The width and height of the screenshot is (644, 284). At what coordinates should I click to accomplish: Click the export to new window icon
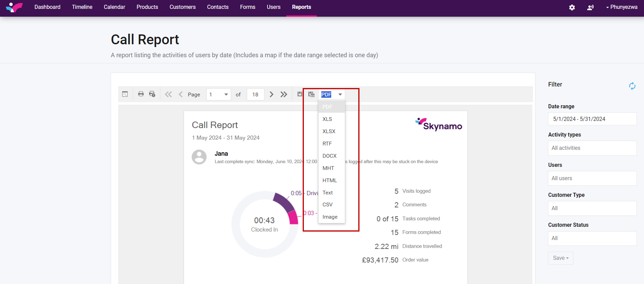(311, 94)
